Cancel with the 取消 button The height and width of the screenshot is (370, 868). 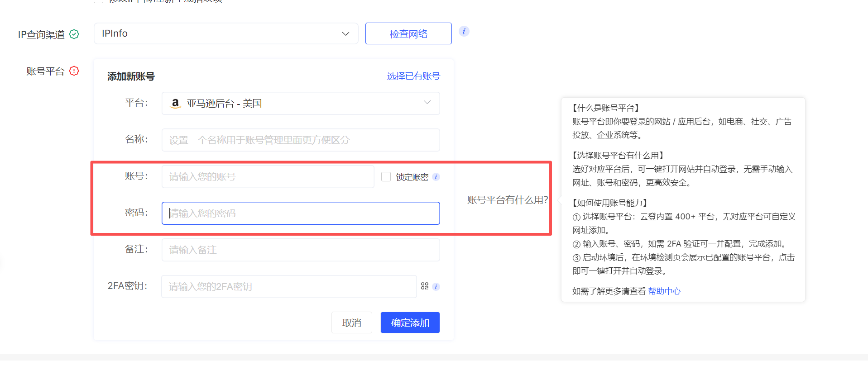[x=352, y=323]
